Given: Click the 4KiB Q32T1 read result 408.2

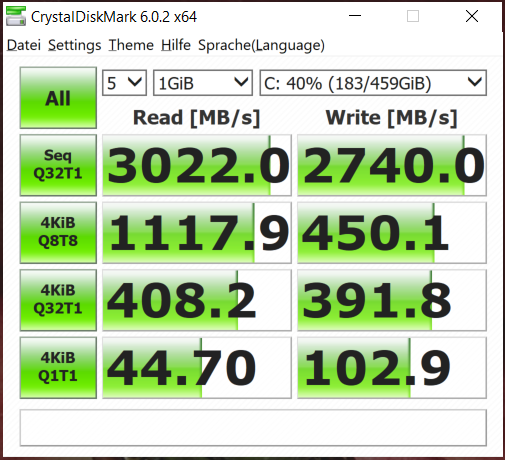Looking at the screenshot, I should click(197, 300).
